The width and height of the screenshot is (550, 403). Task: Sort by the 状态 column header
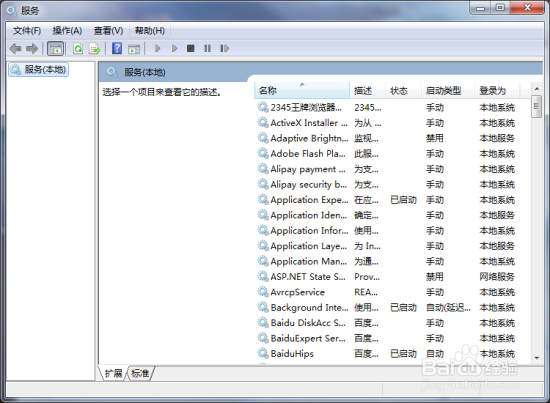(x=403, y=90)
